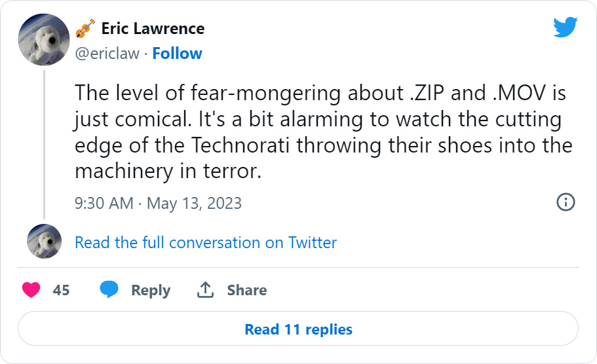Click the blue reply bubble icon
The height and width of the screenshot is (364, 597).
click(x=109, y=290)
